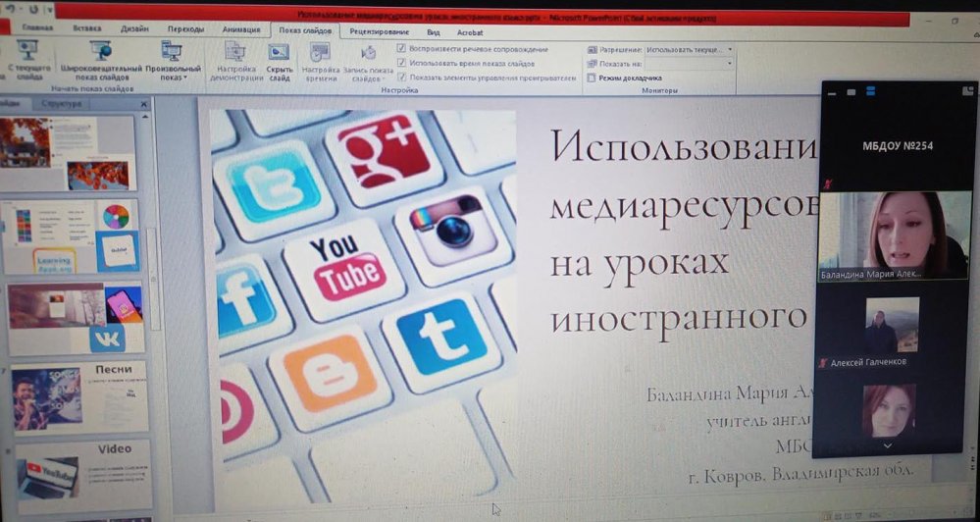Image resolution: width=980 pixels, height=522 pixels.
Task: Switch to the Анимация ribbon tab
Action: (241, 29)
